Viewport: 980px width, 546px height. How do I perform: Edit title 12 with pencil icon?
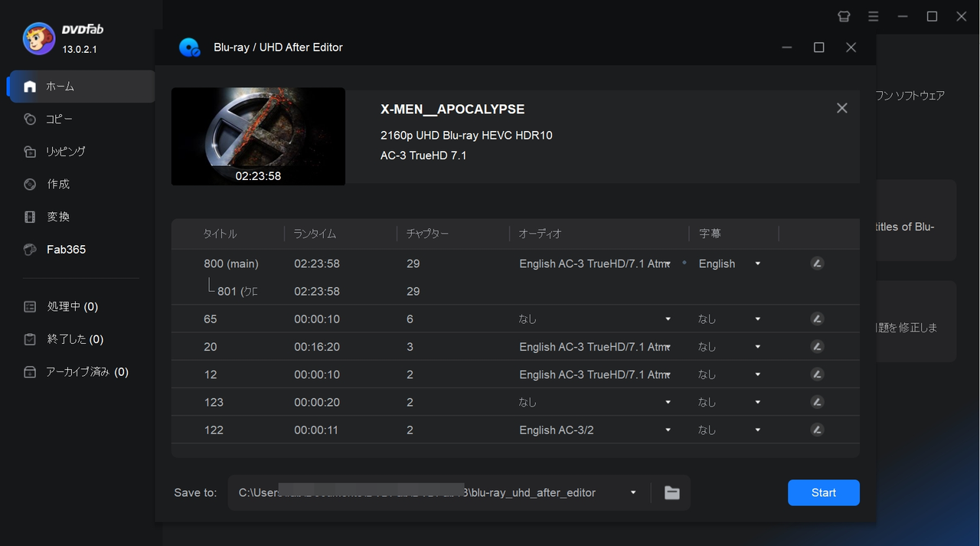(817, 374)
